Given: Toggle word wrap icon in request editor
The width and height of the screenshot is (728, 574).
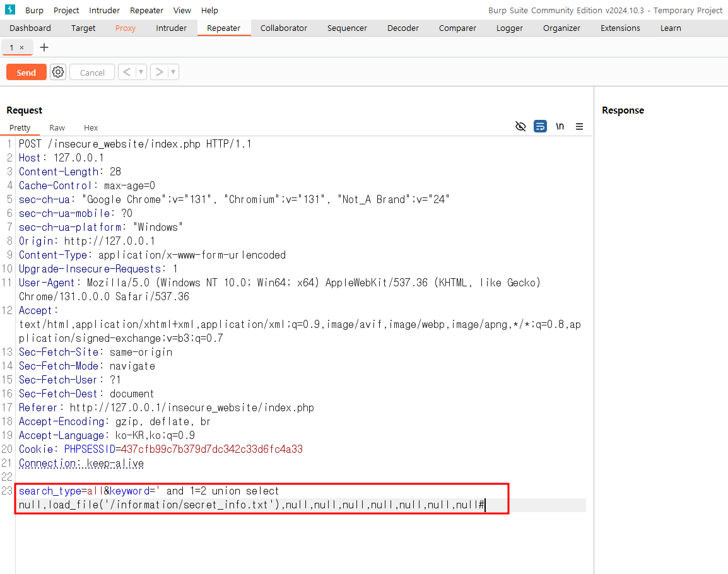Looking at the screenshot, I should tap(540, 126).
